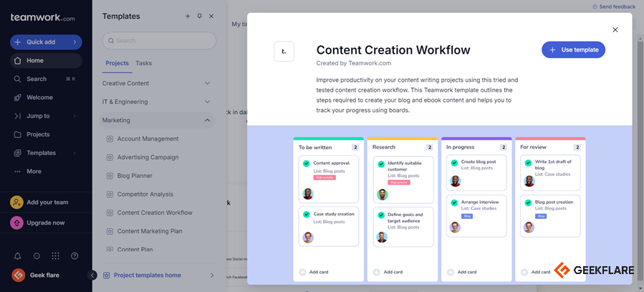The width and height of the screenshot is (644, 292).
Task: Click Project templates home link
Action: click(x=148, y=275)
